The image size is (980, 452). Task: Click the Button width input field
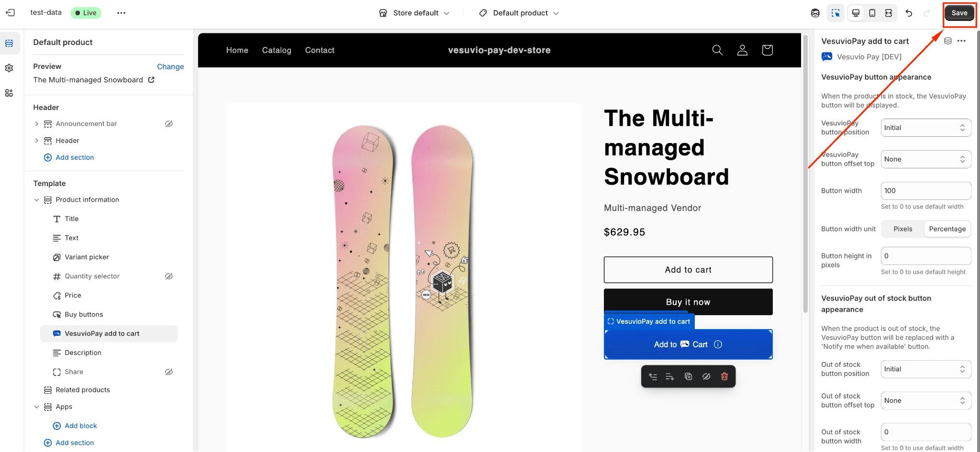pyautogui.click(x=925, y=190)
